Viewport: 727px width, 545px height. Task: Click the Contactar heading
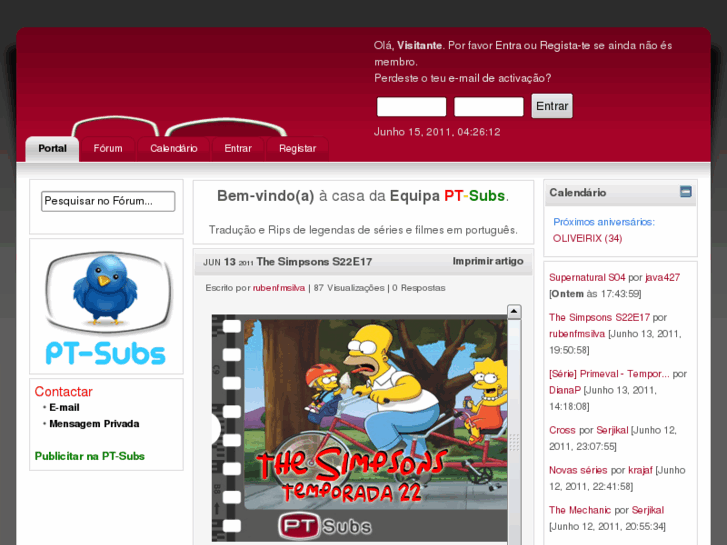[x=64, y=391]
